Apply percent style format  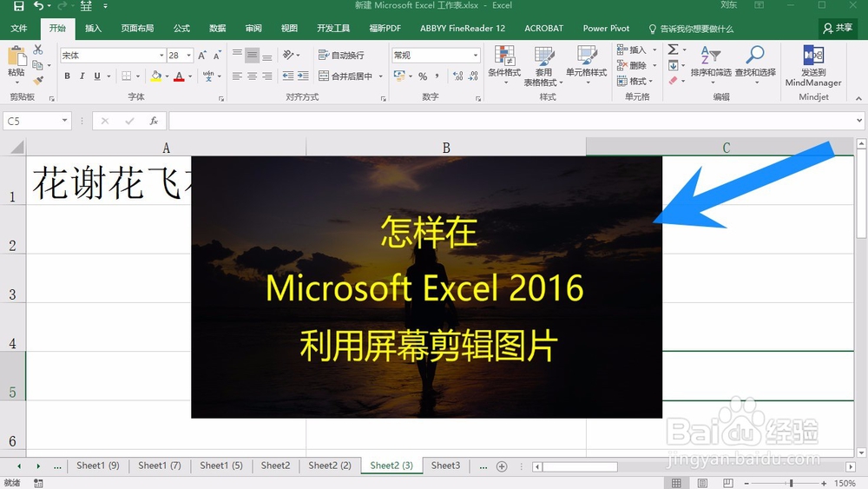pyautogui.click(x=423, y=76)
